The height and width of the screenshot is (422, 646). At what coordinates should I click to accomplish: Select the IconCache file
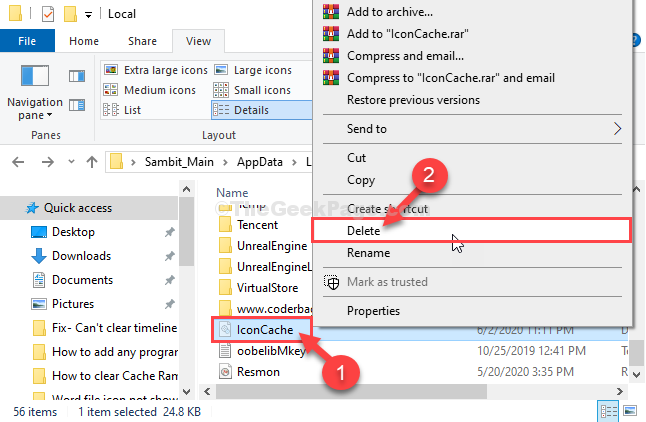[262, 330]
